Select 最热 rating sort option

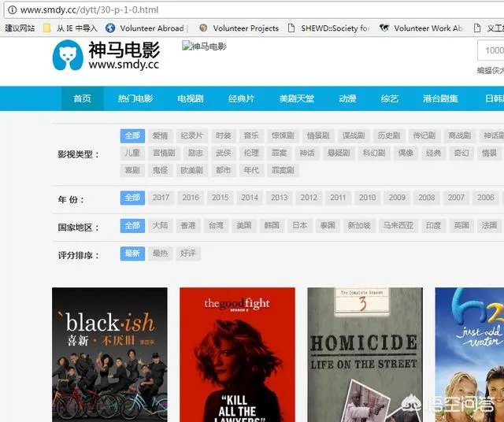[x=160, y=254]
